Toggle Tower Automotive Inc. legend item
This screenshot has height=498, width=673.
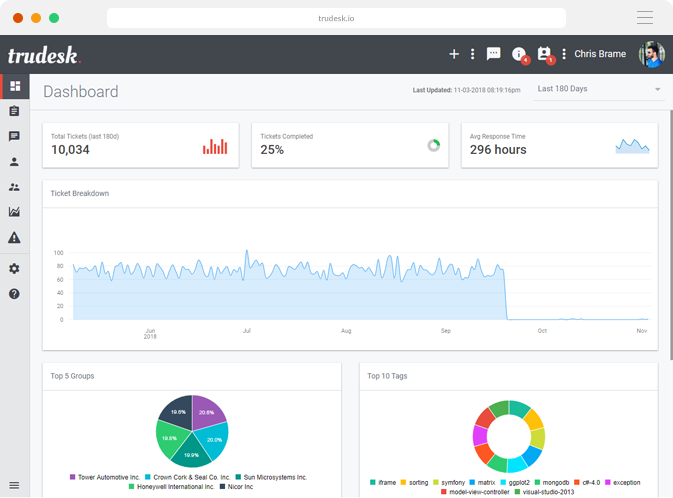(x=104, y=477)
